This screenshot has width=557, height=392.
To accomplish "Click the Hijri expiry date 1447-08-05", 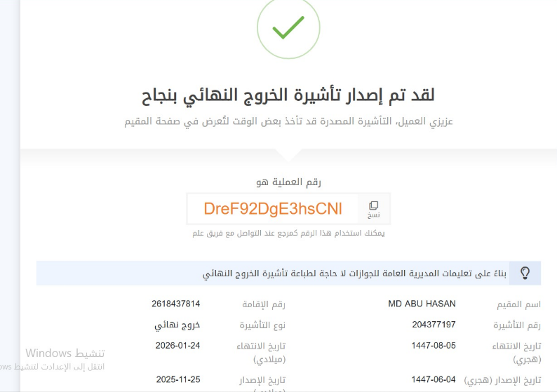I will 434,345.
